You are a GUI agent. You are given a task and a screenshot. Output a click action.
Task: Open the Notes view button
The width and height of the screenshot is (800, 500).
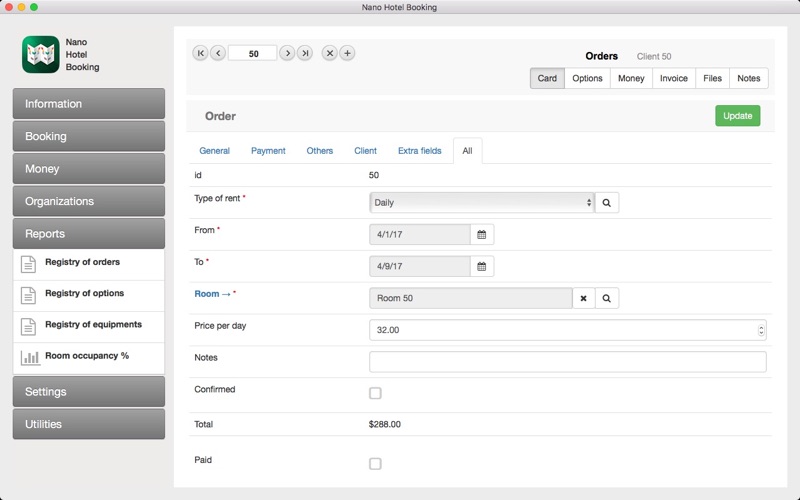coord(748,78)
